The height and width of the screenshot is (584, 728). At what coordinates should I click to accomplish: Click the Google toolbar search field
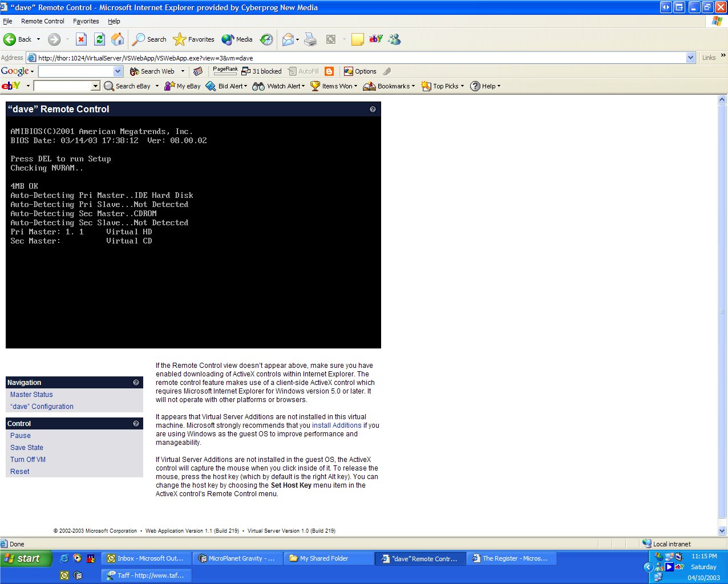click(76, 71)
